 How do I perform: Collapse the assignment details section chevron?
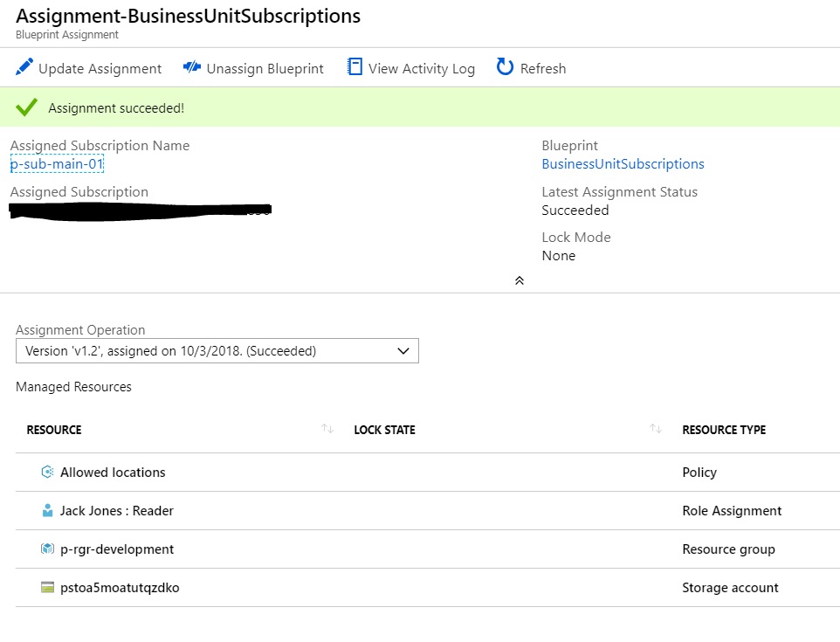pos(520,280)
